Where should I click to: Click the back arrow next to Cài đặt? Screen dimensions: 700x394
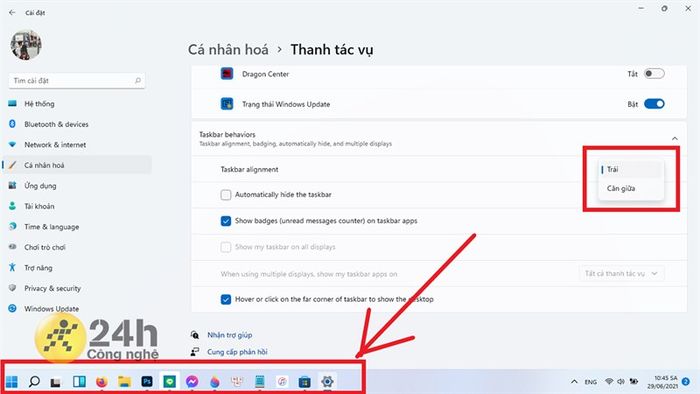click(x=12, y=12)
